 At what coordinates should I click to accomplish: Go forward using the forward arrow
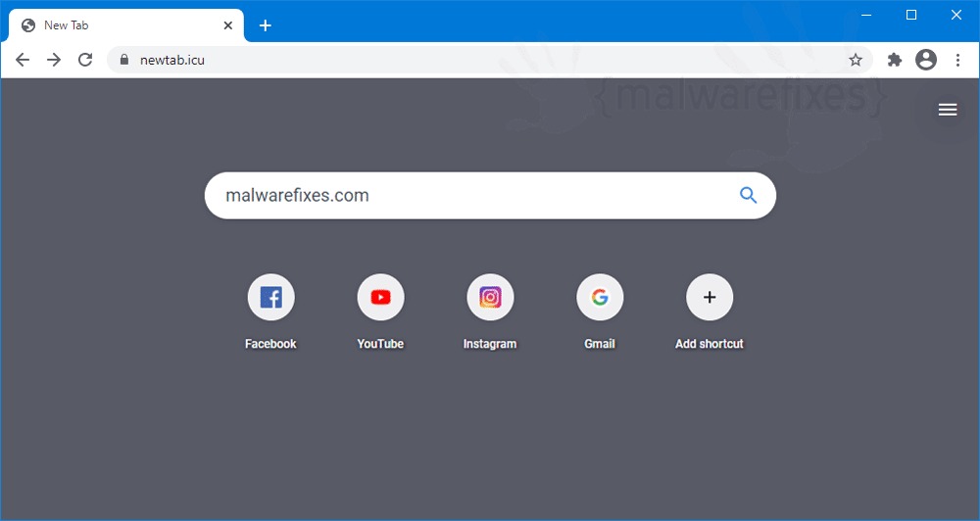click(54, 60)
